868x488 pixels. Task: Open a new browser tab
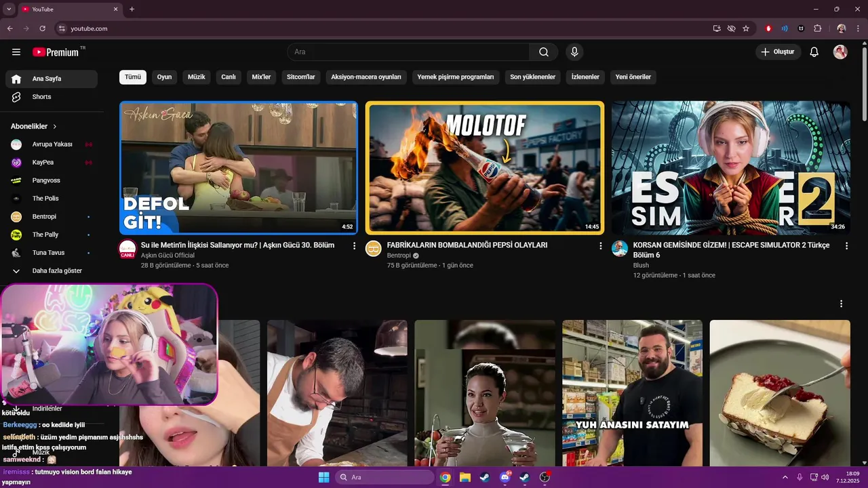click(x=132, y=9)
